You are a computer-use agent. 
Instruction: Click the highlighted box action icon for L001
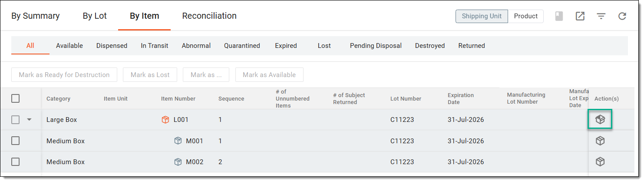pyautogui.click(x=600, y=120)
